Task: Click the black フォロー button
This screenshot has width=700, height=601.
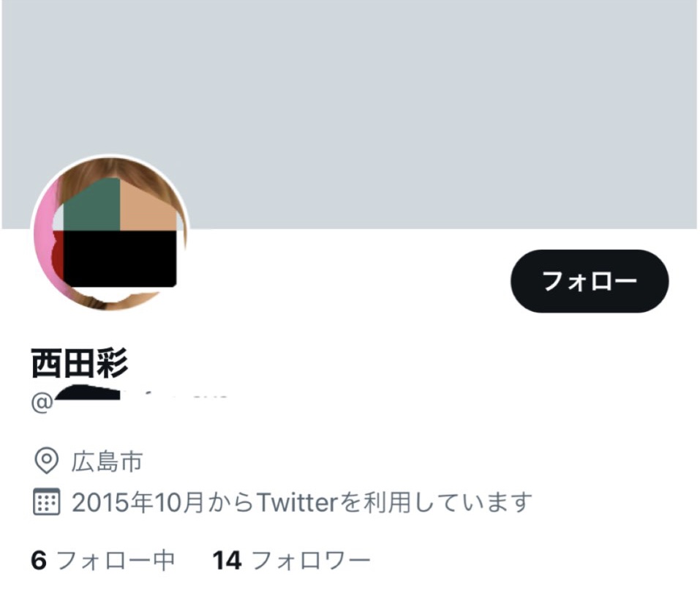Action: pyautogui.click(x=590, y=280)
